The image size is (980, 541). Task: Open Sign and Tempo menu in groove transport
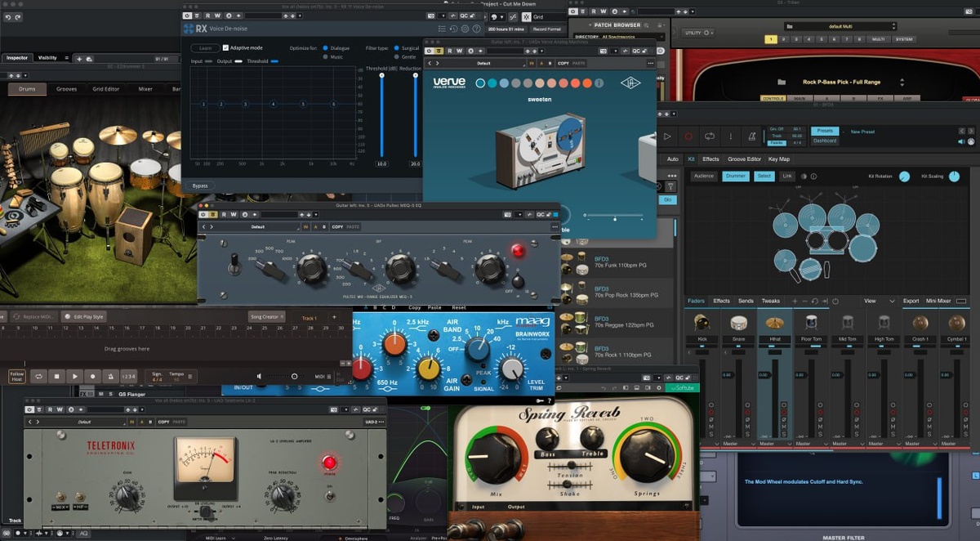tap(171, 376)
